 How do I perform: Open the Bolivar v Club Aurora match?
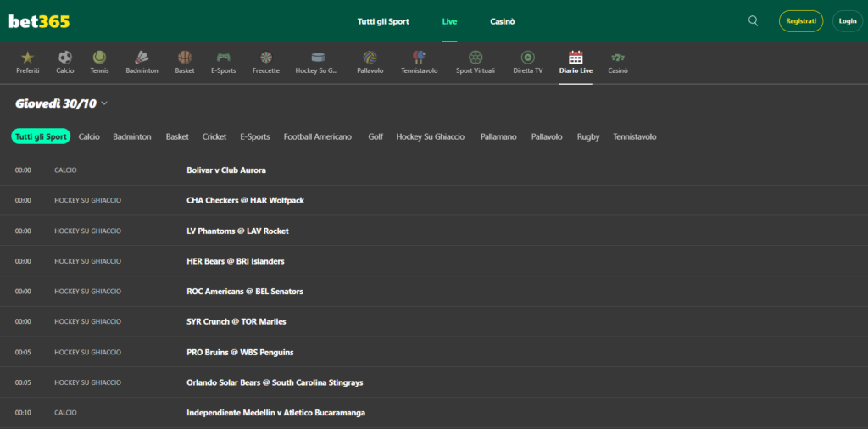click(226, 170)
